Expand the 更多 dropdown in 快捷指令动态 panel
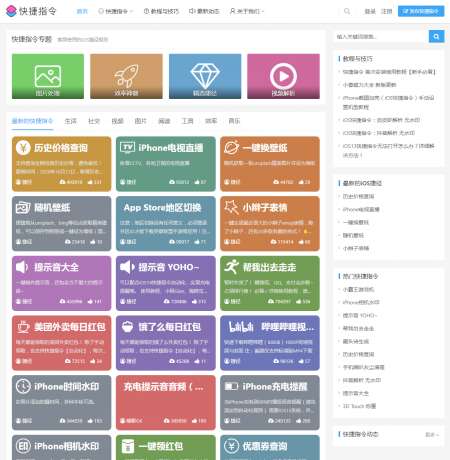Image resolution: width=450 pixels, height=460 pixels. click(432, 435)
